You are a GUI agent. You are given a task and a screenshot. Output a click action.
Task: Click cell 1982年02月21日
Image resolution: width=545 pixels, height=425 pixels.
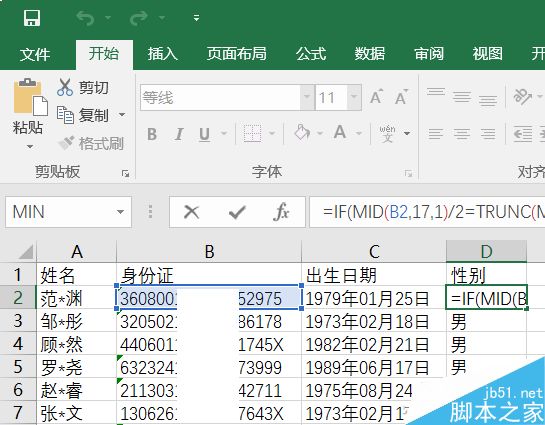point(374,344)
